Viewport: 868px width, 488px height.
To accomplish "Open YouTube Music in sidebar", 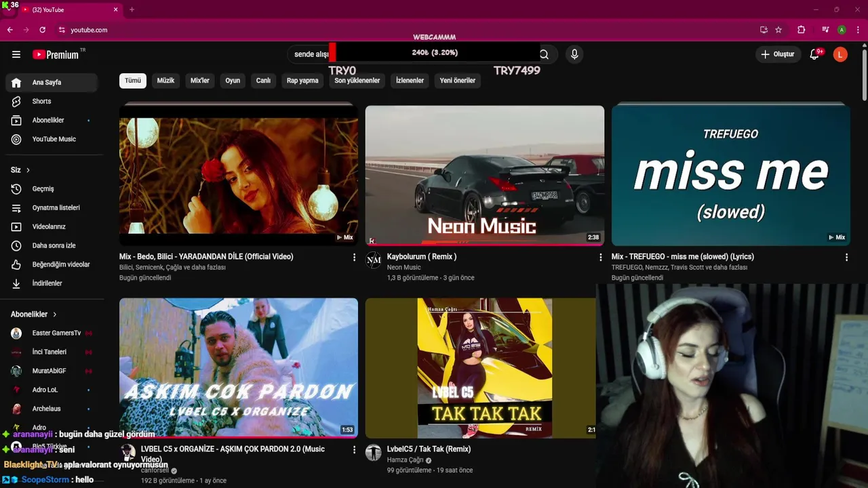I will 52,139.
